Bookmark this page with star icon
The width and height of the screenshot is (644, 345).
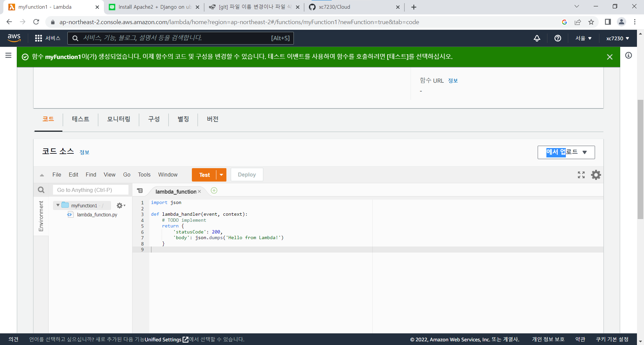(x=591, y=22)
